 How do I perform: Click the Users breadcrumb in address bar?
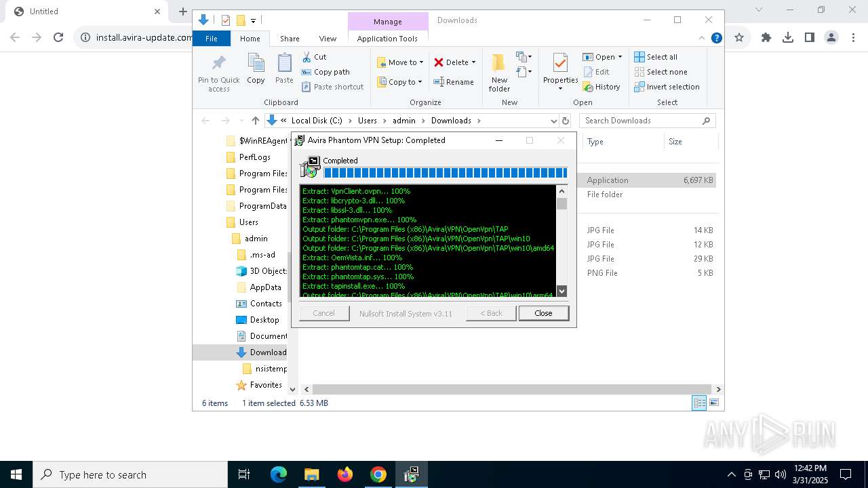pos(367,121)
